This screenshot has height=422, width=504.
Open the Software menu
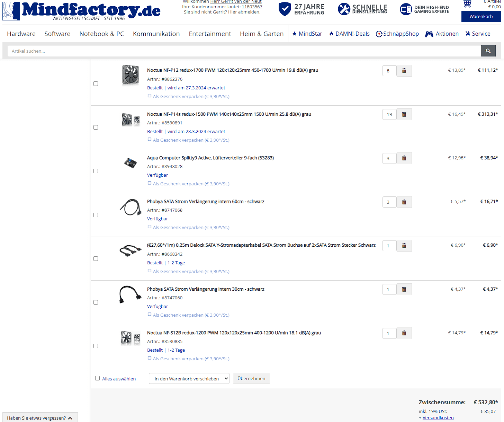[57, 34]
